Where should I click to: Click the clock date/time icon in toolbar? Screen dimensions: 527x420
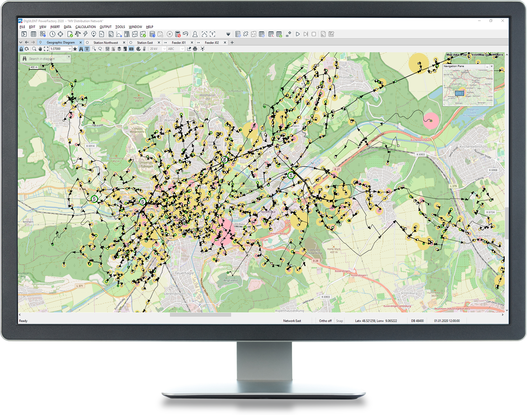52,34
